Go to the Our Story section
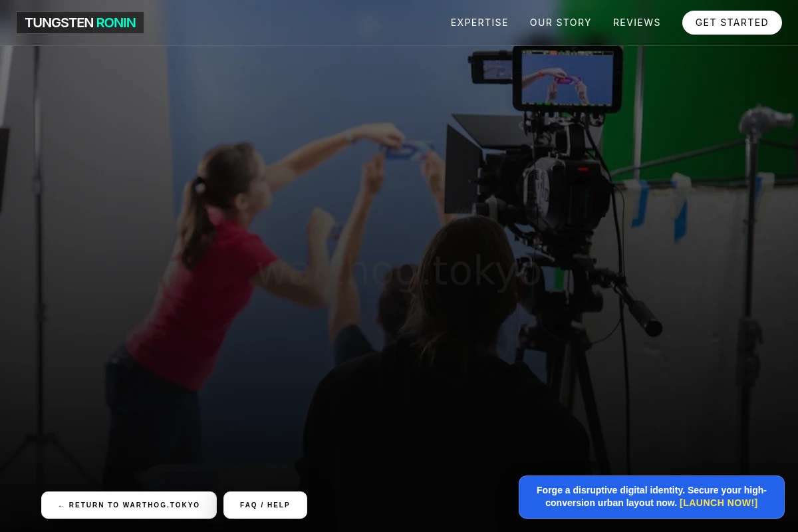The width and height of the screenshot is (798, 532). (561, 23)
